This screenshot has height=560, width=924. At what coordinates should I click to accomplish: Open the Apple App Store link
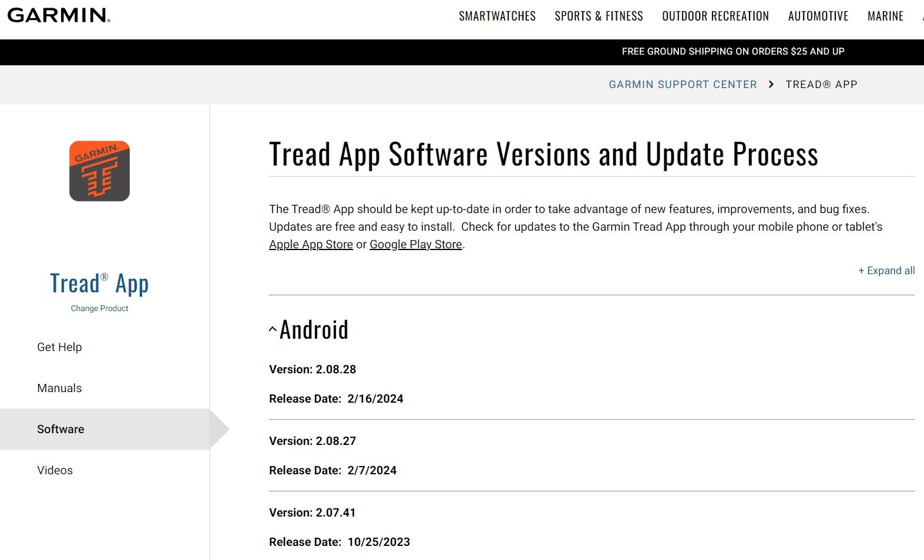pos(311,244)
